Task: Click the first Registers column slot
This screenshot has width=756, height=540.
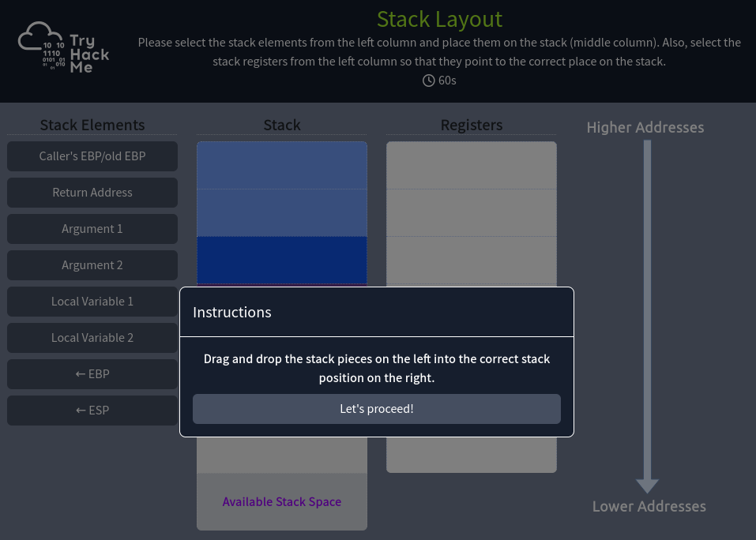Action: [472, 165]
